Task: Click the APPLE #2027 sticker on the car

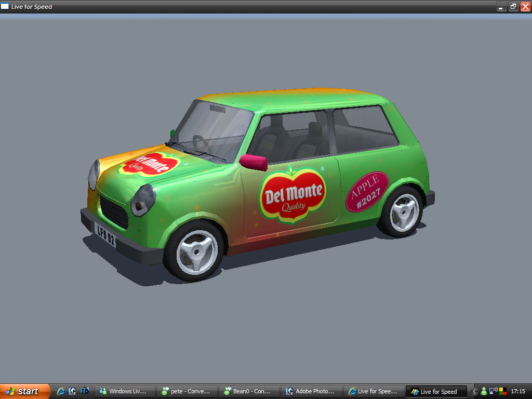Action: click(x=367, y=192)
